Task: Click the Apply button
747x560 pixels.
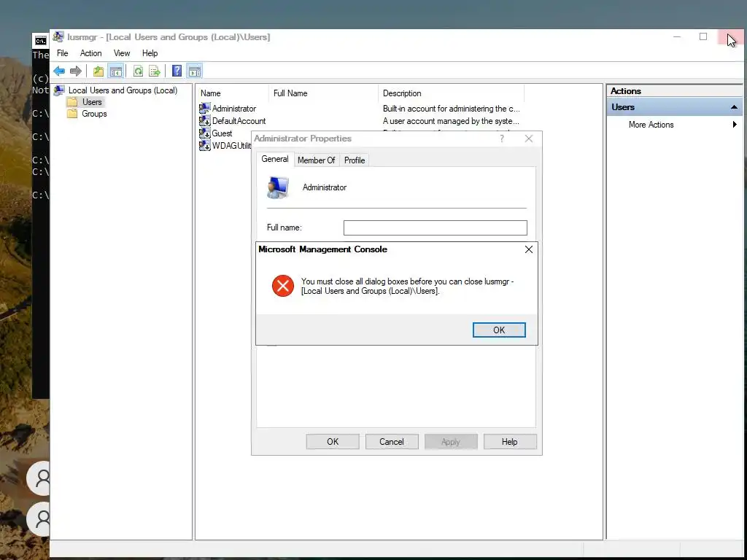Action: click(x=451, y=442)
